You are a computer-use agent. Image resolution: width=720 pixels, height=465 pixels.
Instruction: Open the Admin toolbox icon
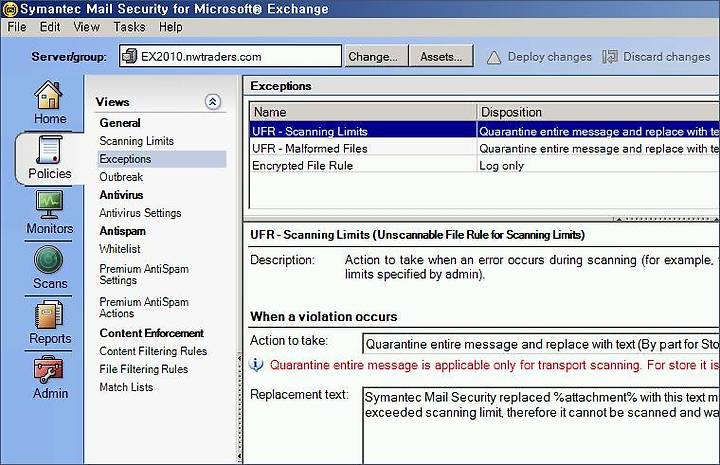coord(49,370)
